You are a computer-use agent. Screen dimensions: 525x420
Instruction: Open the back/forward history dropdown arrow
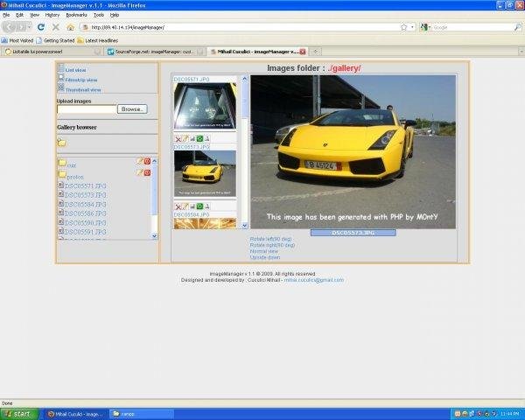point(30,27)
